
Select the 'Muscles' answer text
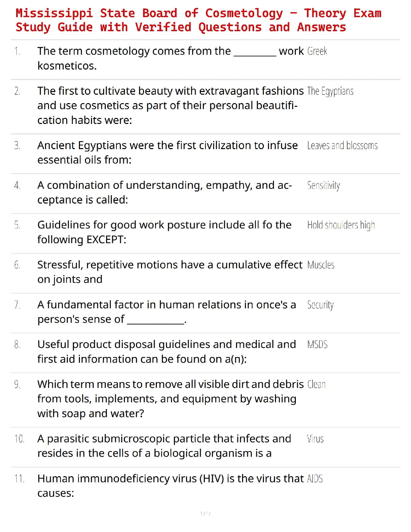pyautogui.click(x=321, y=265)
